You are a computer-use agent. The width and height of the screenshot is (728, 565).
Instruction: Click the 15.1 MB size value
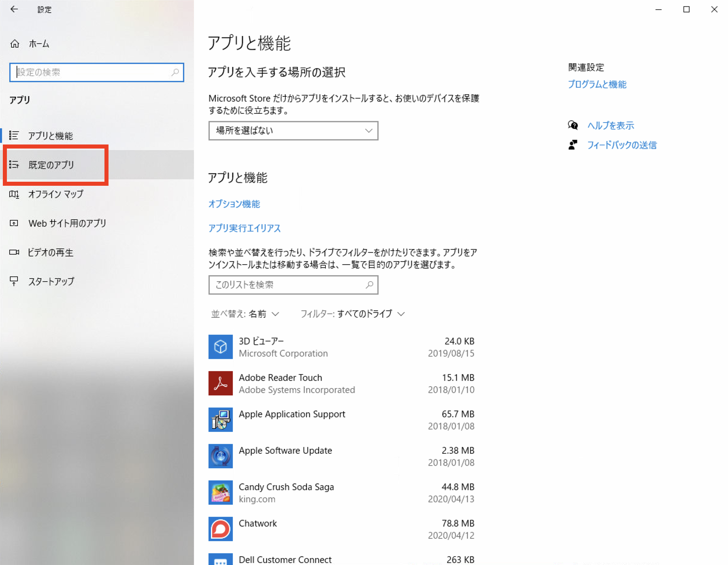(x=458, y=378)
